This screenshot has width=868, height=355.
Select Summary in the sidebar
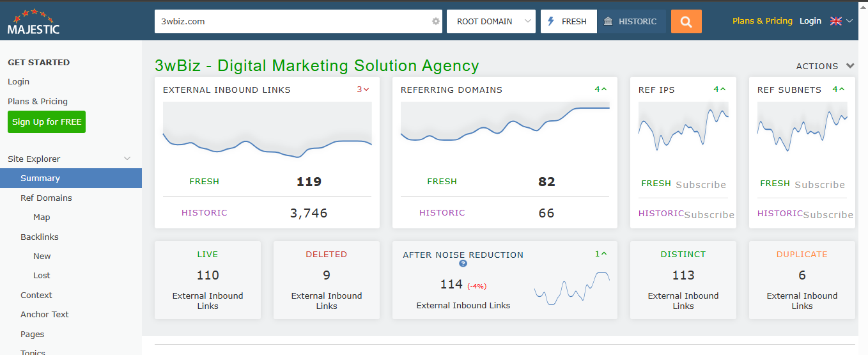(x=71, y=178)
